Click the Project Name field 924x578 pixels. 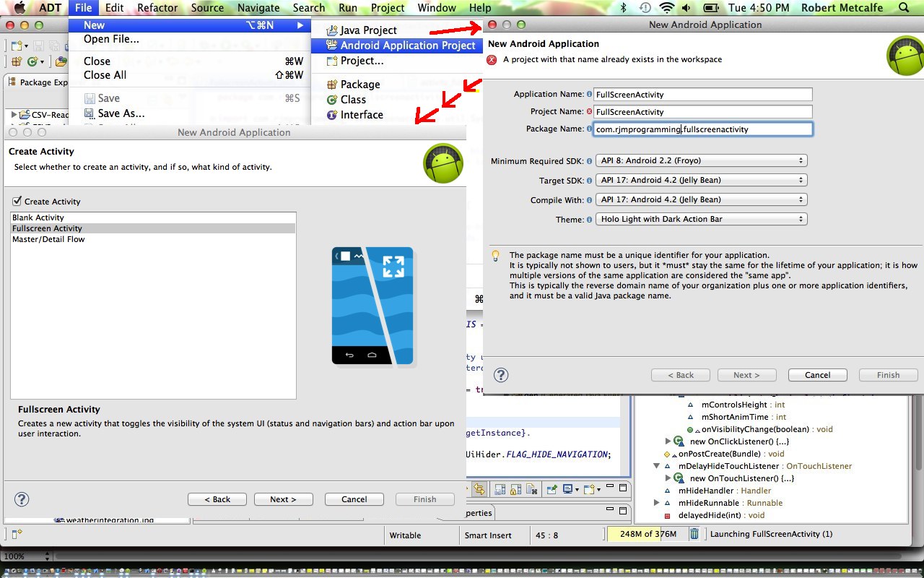(x=702, y=112)
